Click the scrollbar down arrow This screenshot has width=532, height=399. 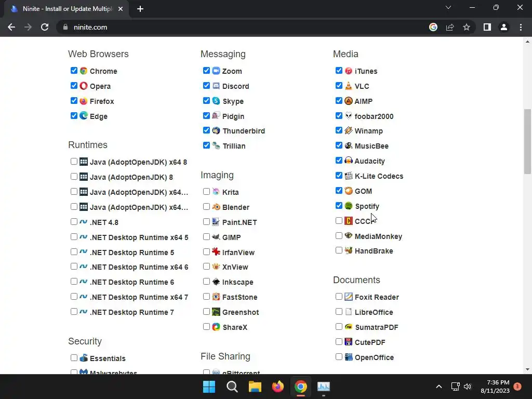[527, 369]
